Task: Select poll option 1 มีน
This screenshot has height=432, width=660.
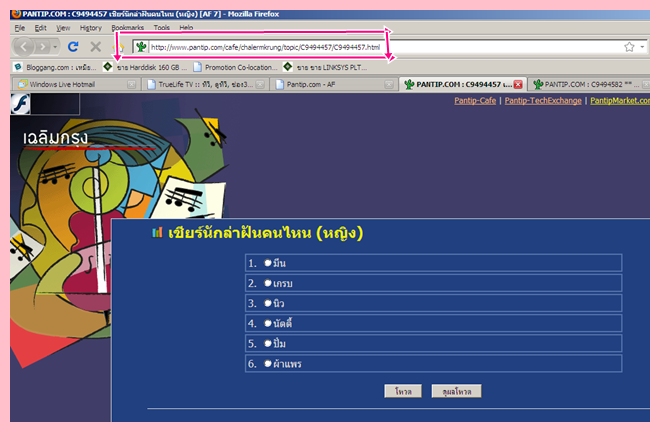Action: (x=267, y=263)
